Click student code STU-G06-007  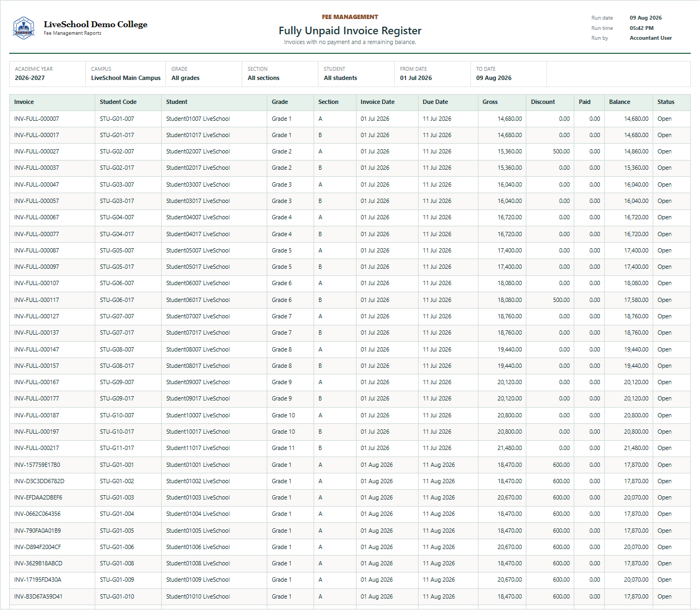[x=116, y=283]
